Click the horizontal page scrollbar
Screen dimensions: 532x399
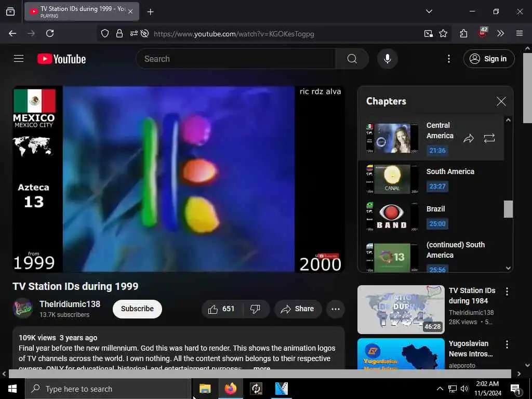pos(260,374)
